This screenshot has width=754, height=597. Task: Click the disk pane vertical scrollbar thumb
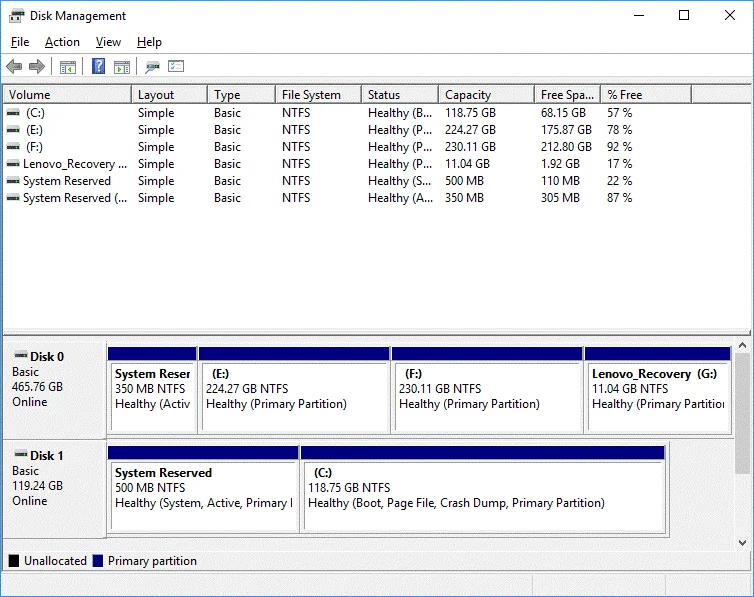(x=742, y=413)
